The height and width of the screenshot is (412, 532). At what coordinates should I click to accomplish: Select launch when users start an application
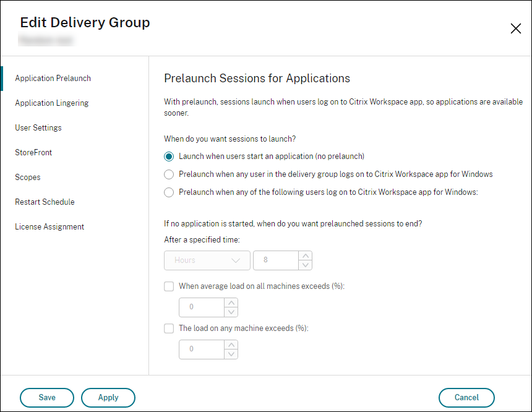pyautogui.click(x=169, y=157)
